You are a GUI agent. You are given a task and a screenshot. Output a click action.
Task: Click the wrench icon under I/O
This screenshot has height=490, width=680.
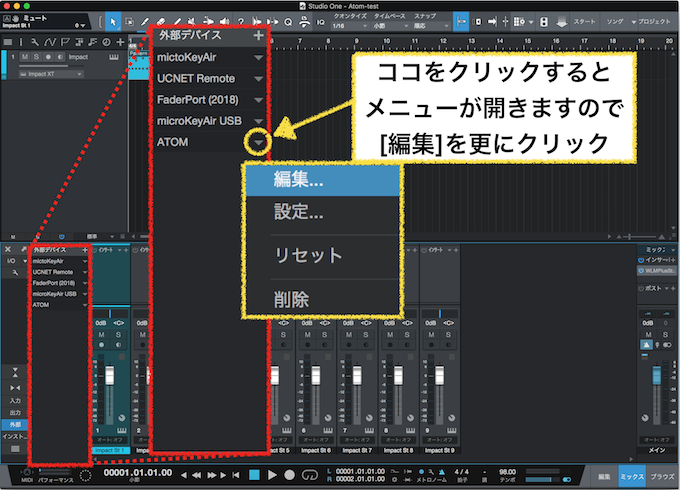[x=15, y=272]
